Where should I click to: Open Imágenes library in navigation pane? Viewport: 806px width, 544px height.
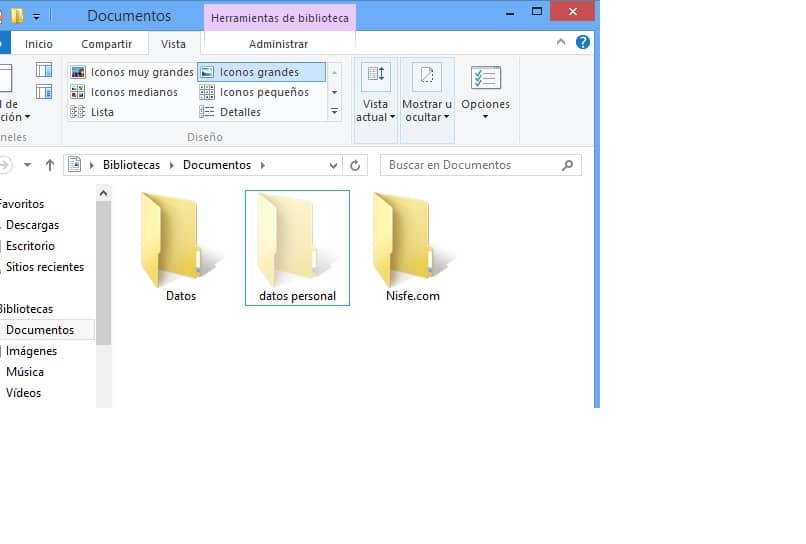[31, 351]
